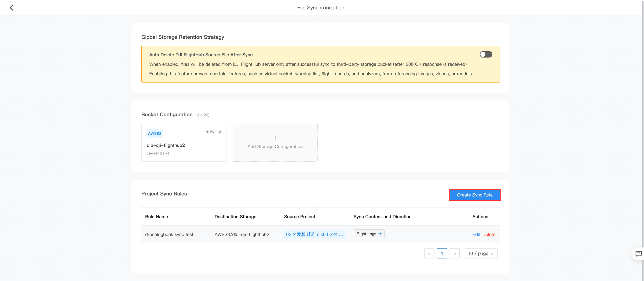This screenshot has height=281, width=644.
Task: Click the Project Sync Rules heading
Action: (x=164, y=194)
